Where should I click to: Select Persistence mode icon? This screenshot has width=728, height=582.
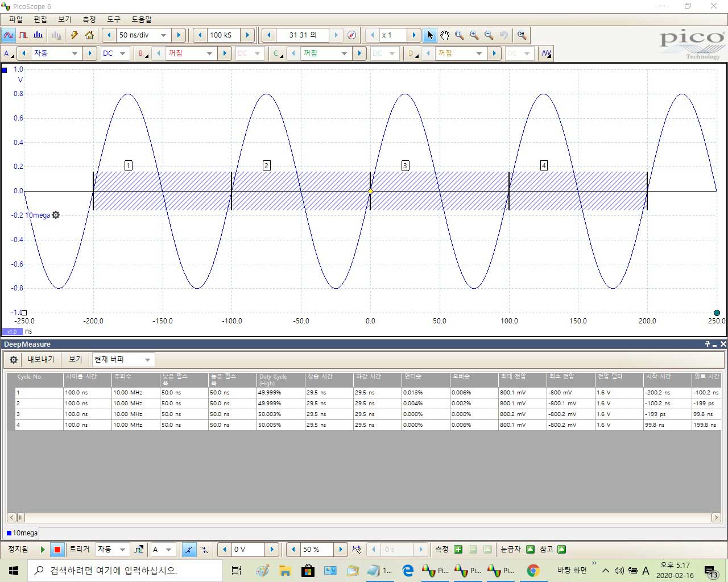(23, 35)
